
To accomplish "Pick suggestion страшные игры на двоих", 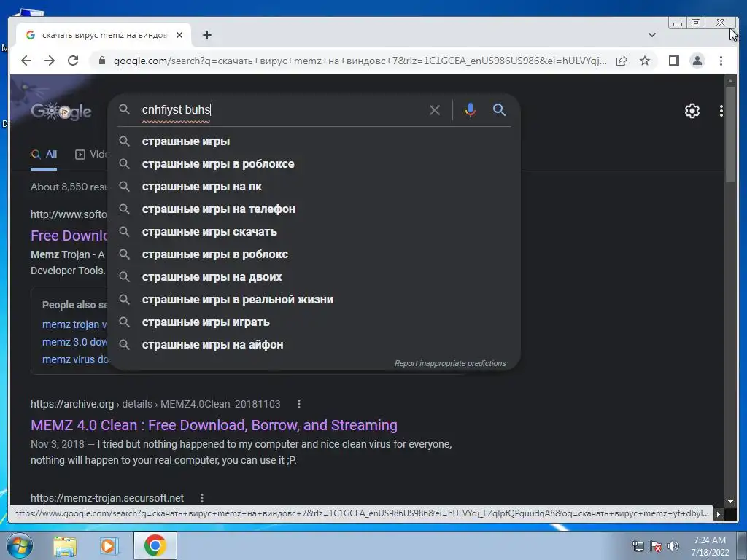I will coord(314,276).
